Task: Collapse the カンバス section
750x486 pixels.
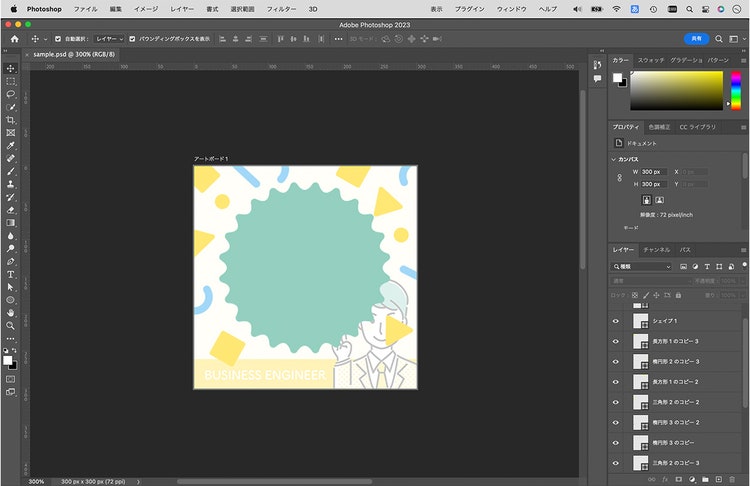Action: 614,159
